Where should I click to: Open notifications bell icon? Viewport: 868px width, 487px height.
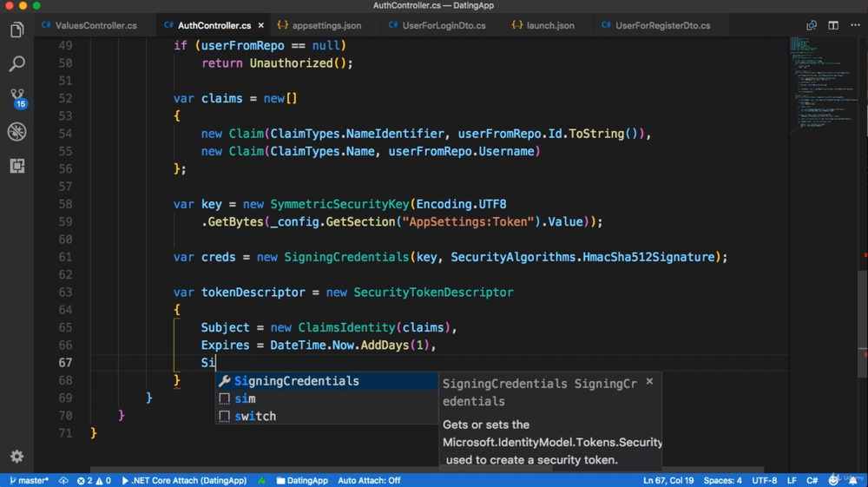(x=853, y=480)
